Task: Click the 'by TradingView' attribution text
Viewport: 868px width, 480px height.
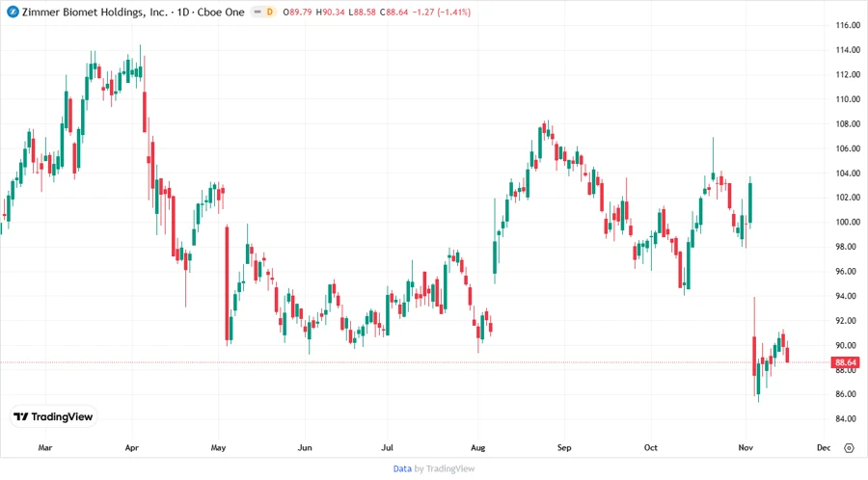Action: pyautogui.click(x=445, y=468)
